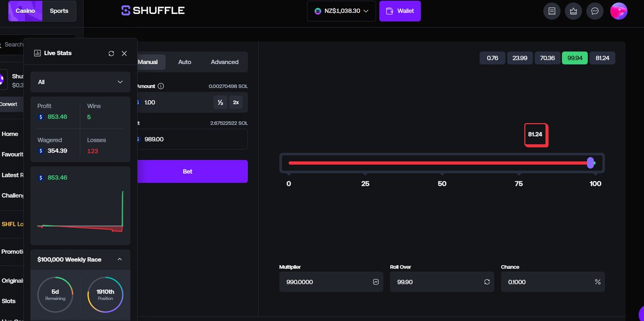Open the 0.76 past result chip
This screenshot has width=644, height=321.
pos(493,58)
